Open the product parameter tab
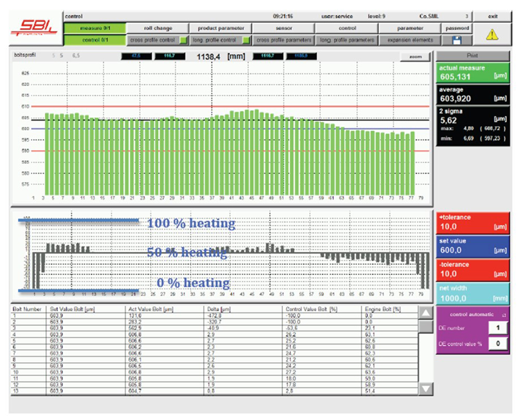The image size is (521, 420). [220, 28]
